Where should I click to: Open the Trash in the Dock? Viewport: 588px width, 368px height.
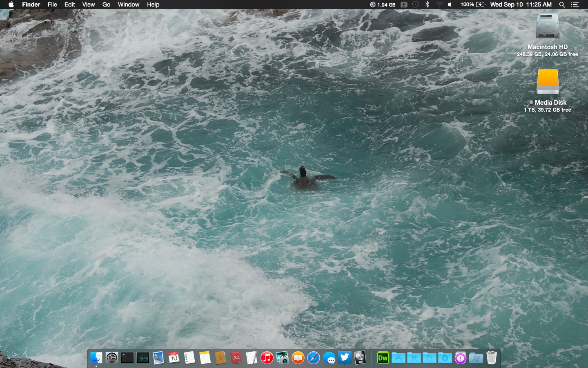[x=492, y=358]
